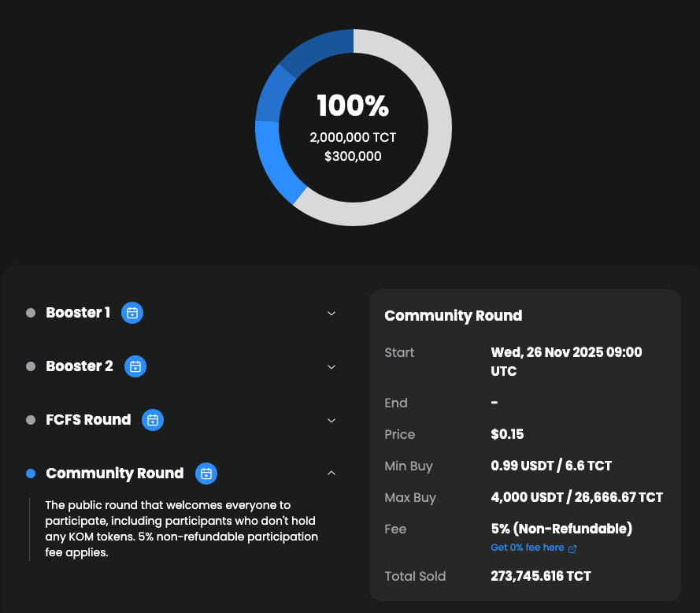
Task: Click the 'End' label
Action: [396, 403]
